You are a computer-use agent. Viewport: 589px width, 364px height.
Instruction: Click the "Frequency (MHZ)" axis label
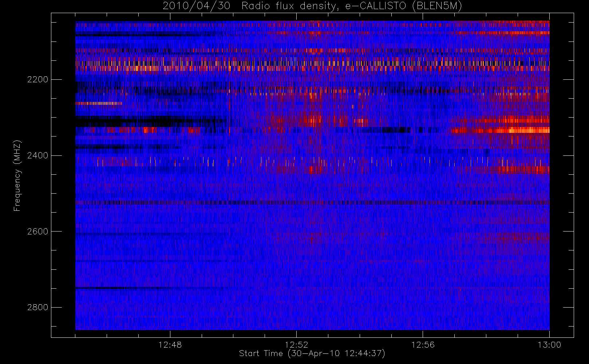coord(17,175)
